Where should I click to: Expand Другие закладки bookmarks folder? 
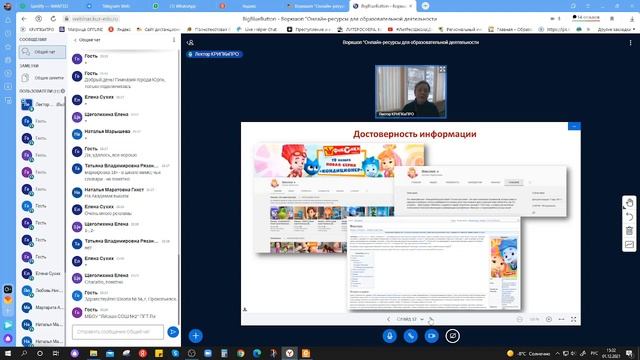pyautogui.click(x=616, y=29)
